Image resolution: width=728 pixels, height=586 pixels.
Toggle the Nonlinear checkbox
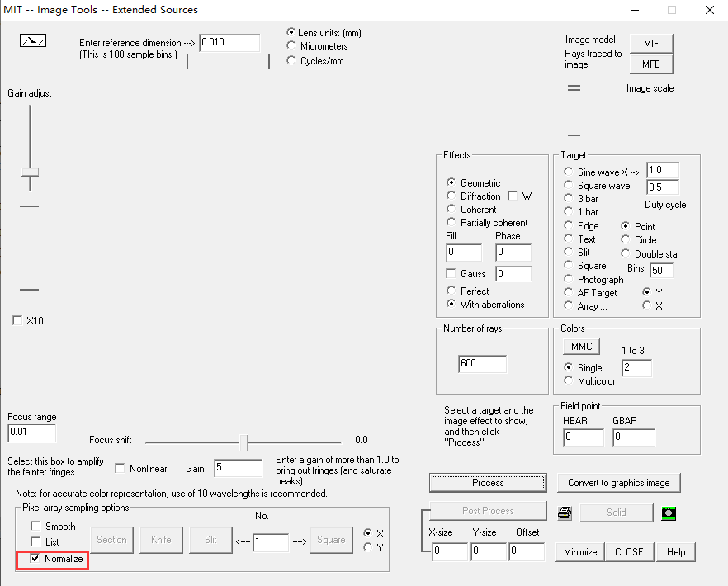click(x=120, y=468)
